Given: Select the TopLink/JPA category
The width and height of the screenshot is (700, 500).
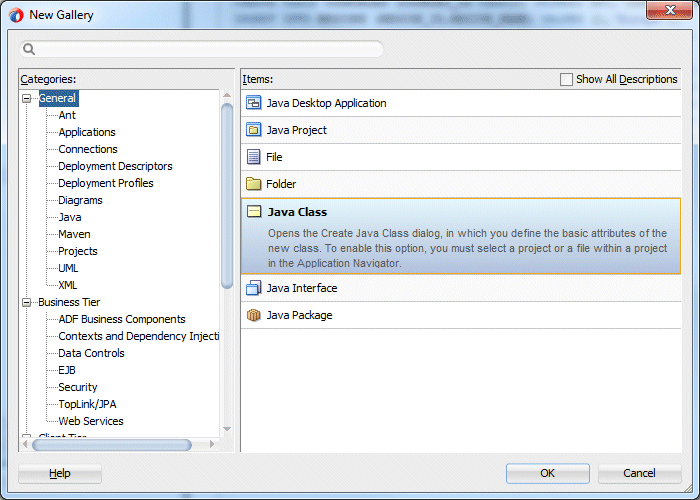Looking at the screenshot, I should coord(87,404).
